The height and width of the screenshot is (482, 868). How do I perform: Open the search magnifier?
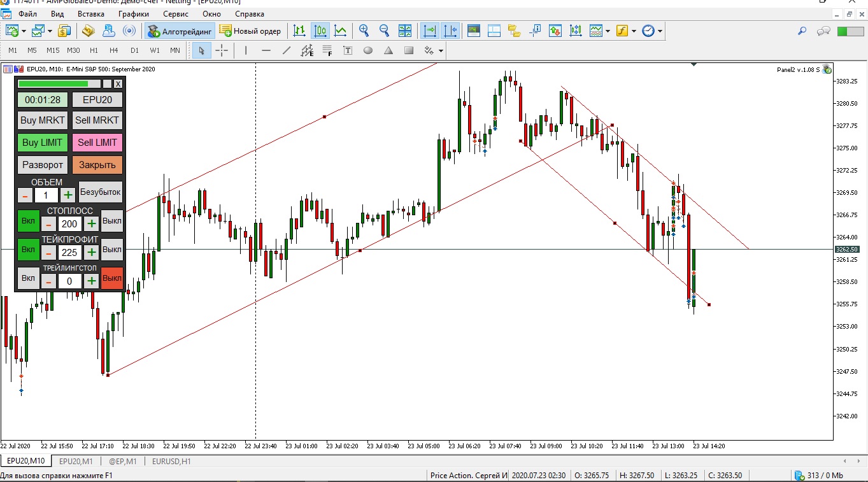[x=802, y=31]
